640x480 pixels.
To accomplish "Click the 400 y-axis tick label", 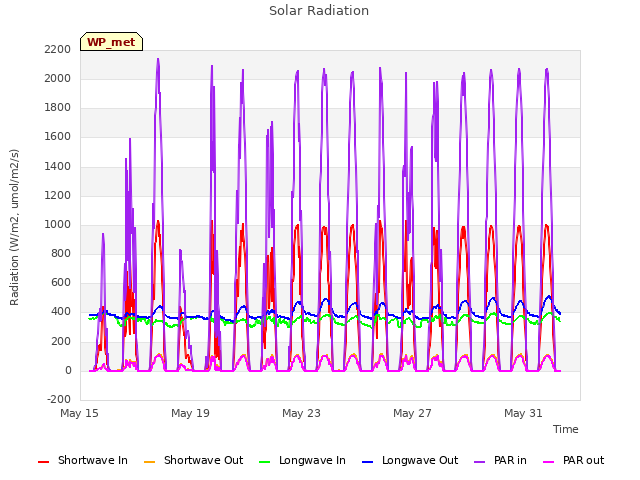I will coord(61,312).
